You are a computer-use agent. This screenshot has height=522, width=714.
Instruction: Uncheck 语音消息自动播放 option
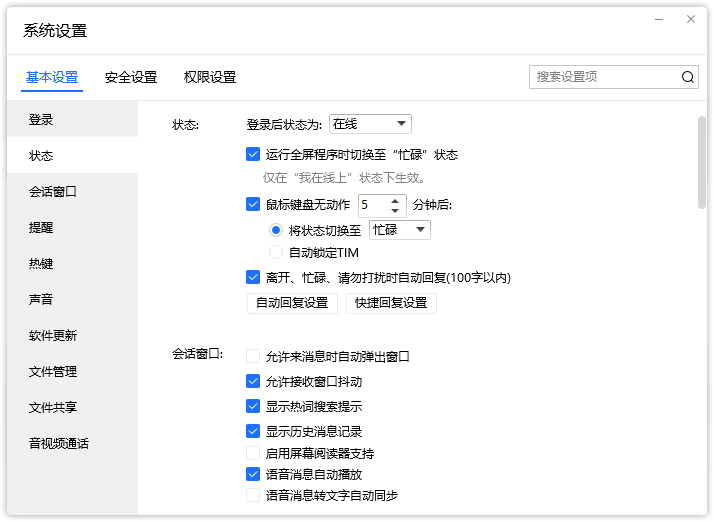[x=253, y=475]
